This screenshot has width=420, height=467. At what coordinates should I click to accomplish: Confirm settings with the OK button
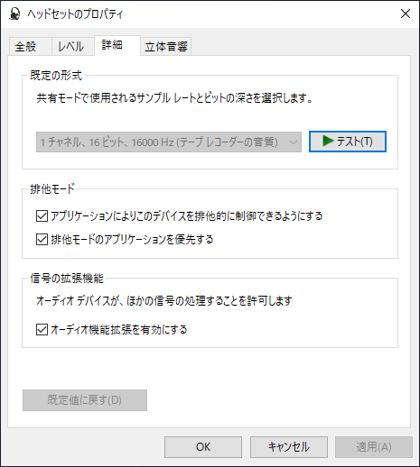point(203,447)
